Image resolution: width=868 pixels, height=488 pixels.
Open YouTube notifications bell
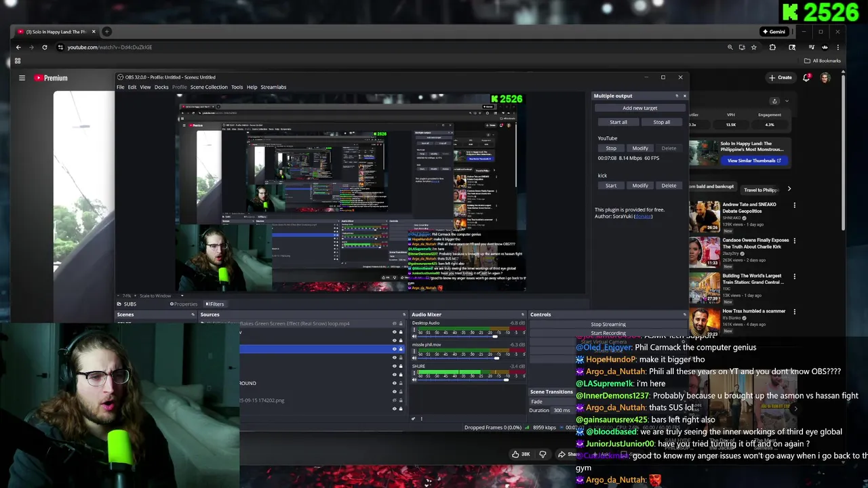(x=806, y=77)
